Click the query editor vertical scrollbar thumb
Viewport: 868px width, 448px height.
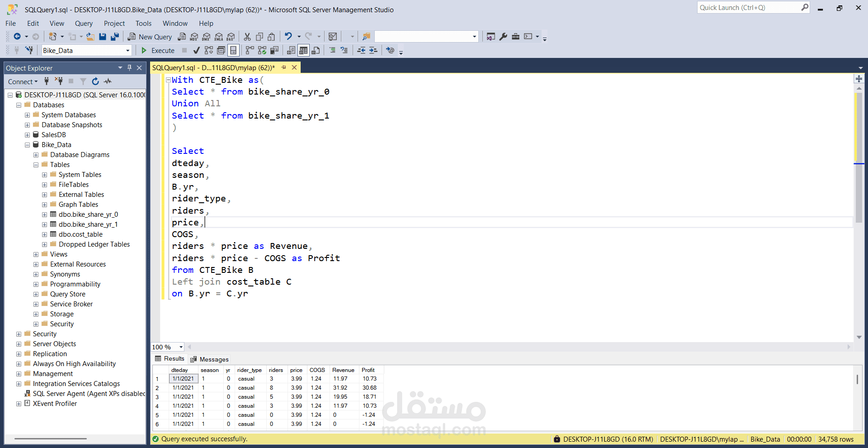pyautogui.click(x=859, y=158)
